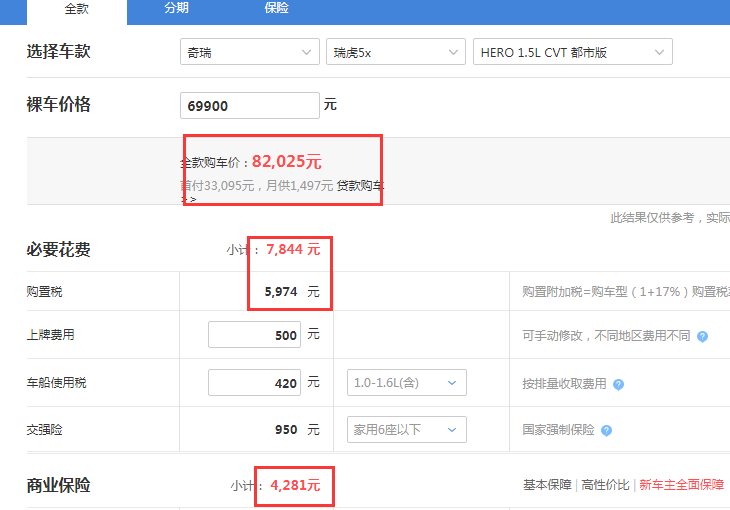Click the 交强险 row label
This screenshot has height=510, width=730.
44,429
